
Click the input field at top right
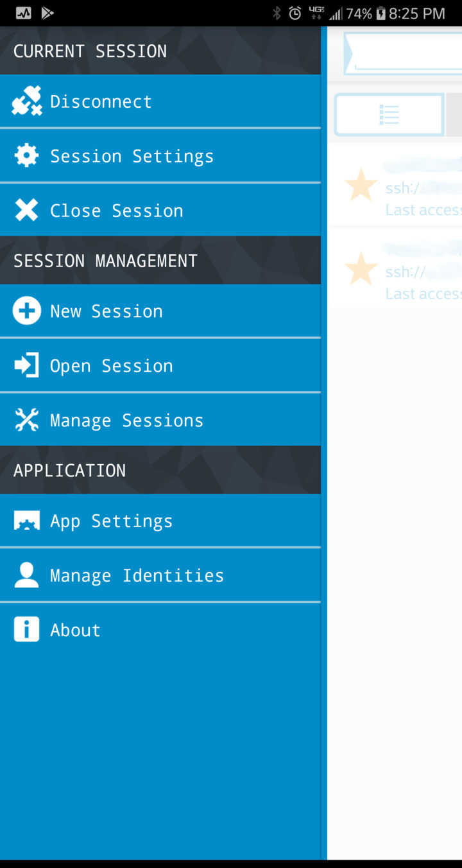click(403, 53)
